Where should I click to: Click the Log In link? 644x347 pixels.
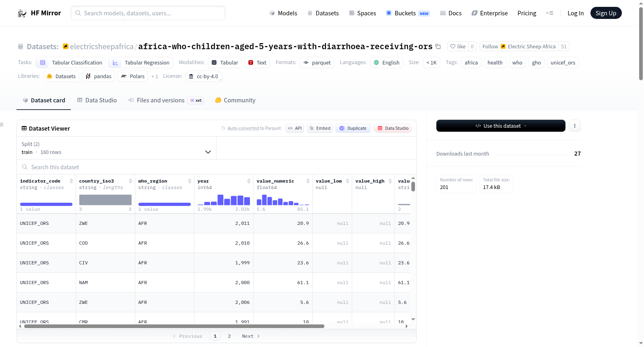click(576, 13)
